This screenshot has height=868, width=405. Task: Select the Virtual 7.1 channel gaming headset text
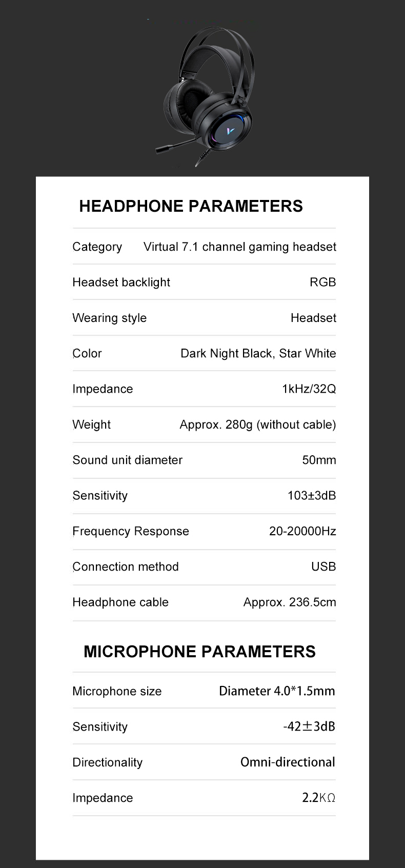point(239,247)
